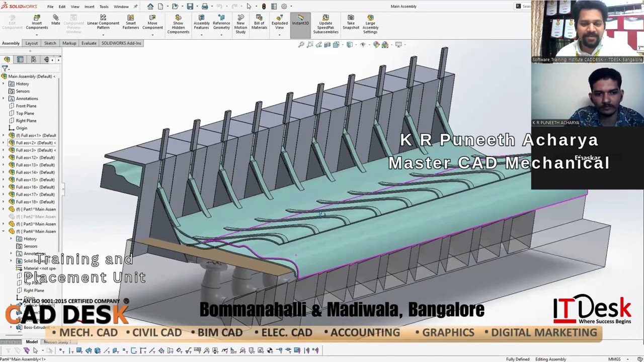Open the Insert menu
Viewport: 644px width, 362px height.
click(x=89, y=7)
